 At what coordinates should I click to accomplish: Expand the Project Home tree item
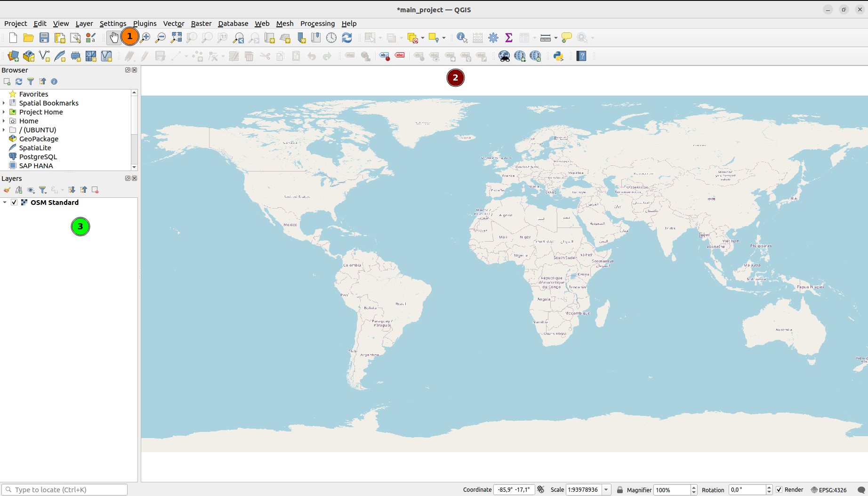point(4,112)
